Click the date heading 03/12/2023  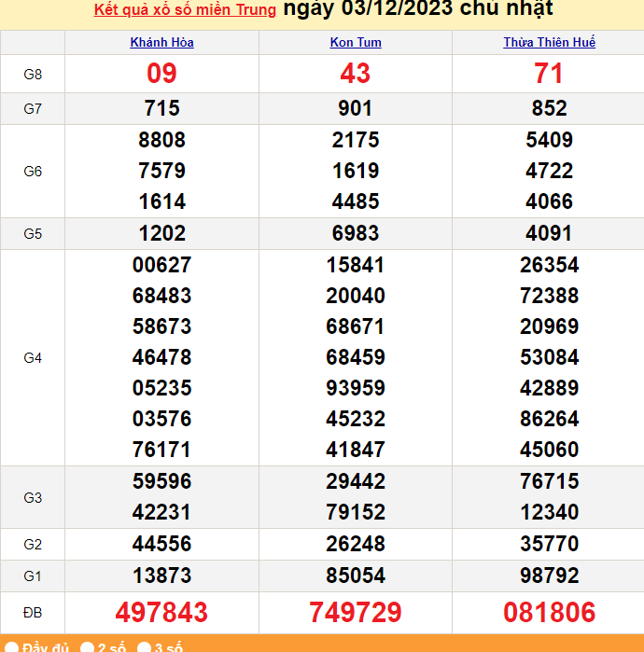click(x=417, y=9)
